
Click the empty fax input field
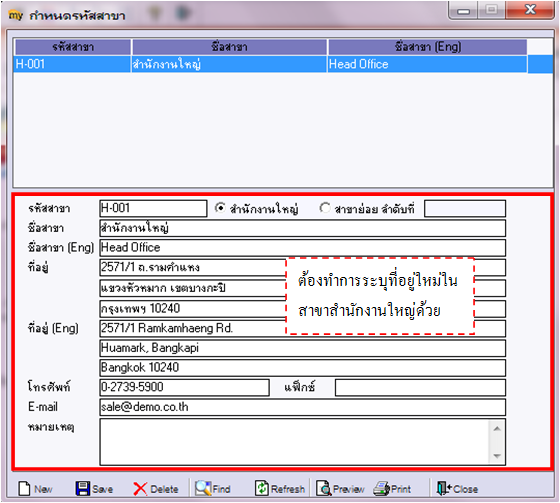coord(420,387)
